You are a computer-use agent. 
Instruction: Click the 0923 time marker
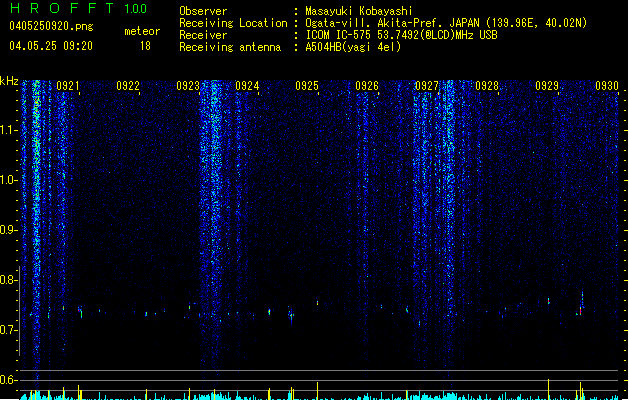pyautogui.click(x=188, y=86)
